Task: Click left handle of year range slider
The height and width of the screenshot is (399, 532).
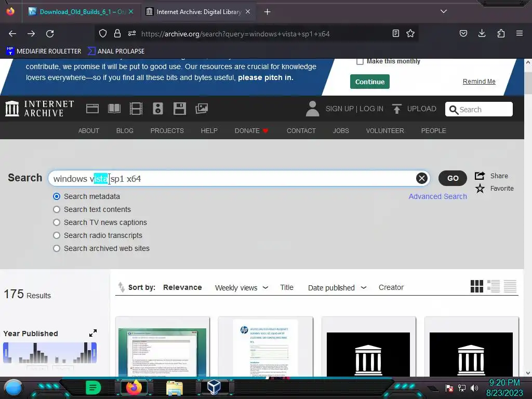Action: tap(5, 353)
